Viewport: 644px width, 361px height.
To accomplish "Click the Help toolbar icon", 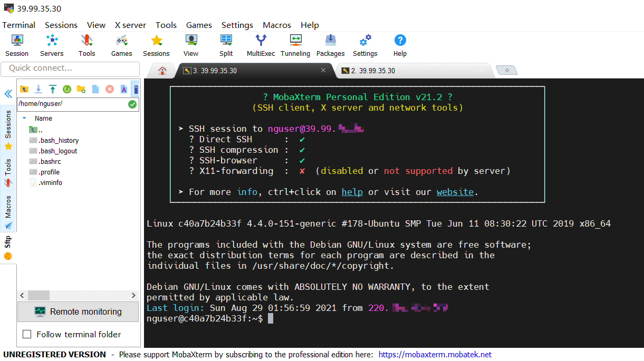I will [x=400, y=45].
